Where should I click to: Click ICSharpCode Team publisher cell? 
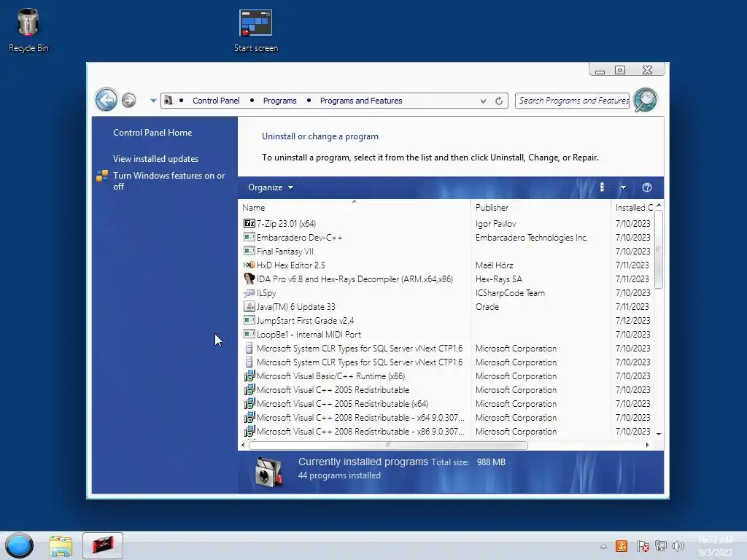click(510, 293)
